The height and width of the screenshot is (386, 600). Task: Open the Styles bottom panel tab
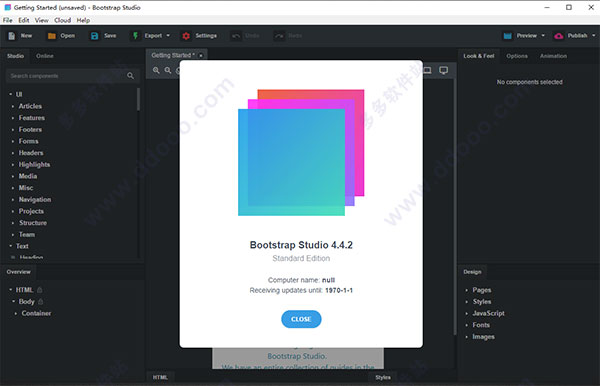click(383, 377)
